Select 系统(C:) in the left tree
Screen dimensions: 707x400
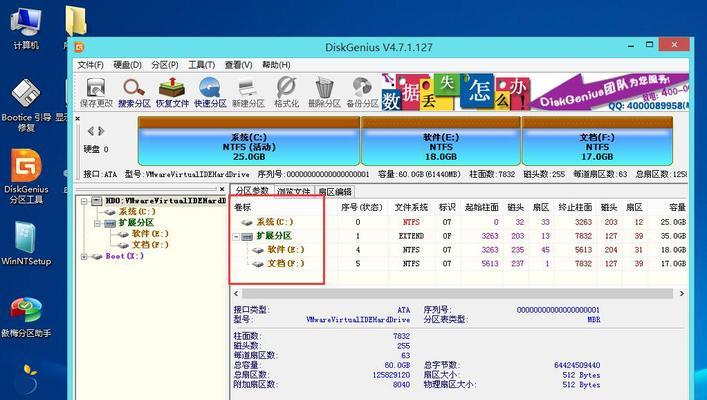tap(137, 211)
